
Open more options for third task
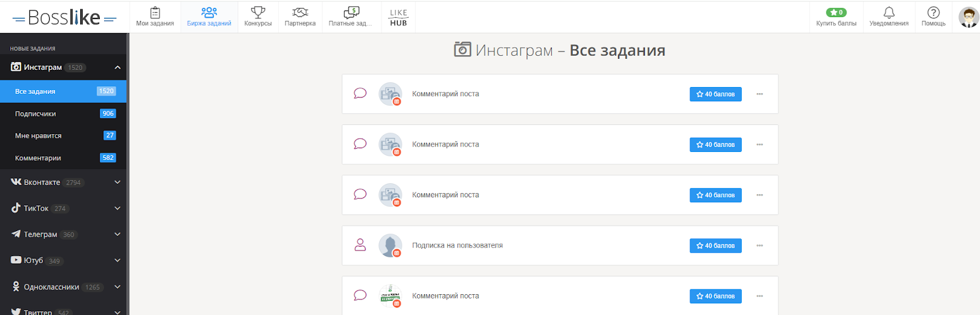click(x=759, y=195)
